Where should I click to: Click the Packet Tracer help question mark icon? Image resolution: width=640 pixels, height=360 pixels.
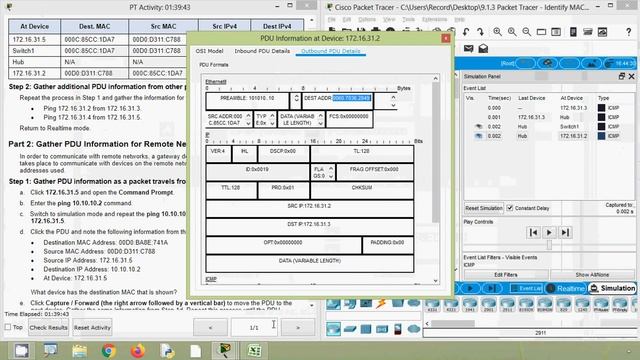click(x=628, y=32)
